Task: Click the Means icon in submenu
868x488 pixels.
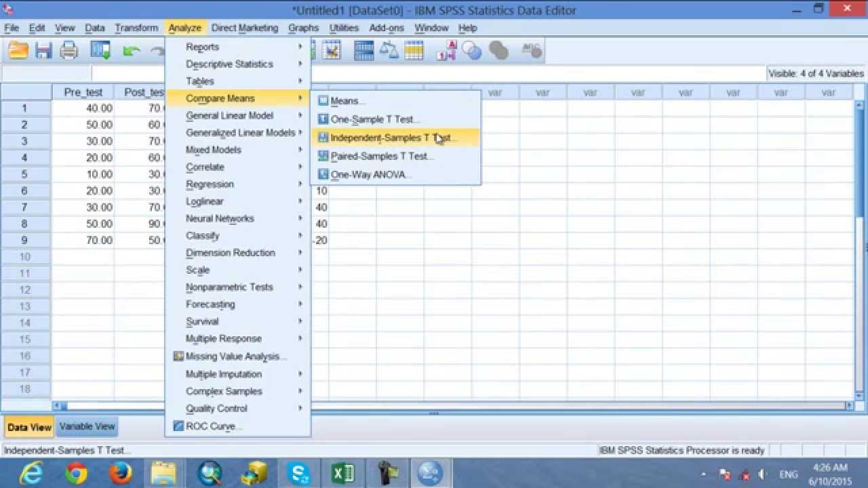Action: (x=323, y=101)
